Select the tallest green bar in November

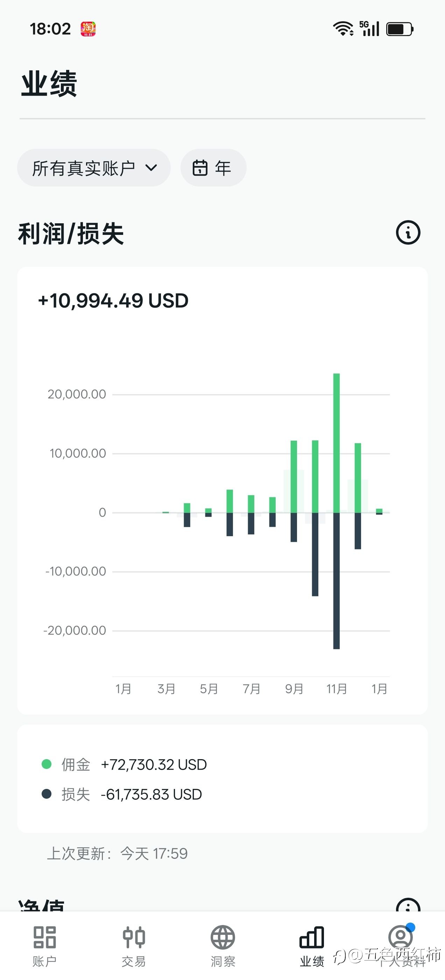pyautogui.click(x=336, y=443)
